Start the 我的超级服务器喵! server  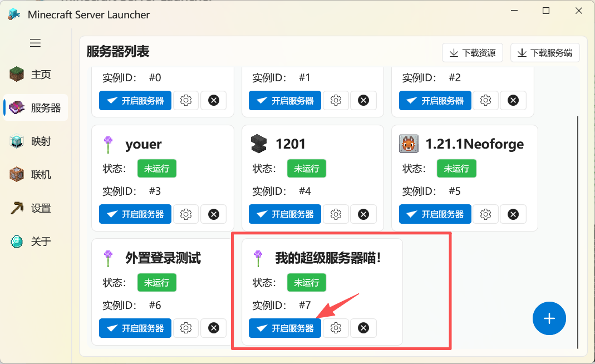(x=285, y=328)
